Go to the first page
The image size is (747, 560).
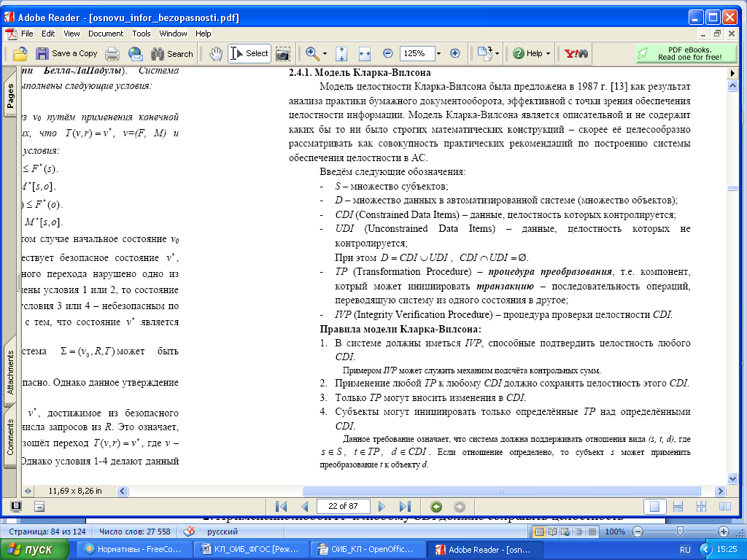pyautogui.click(x=281, y=506)
